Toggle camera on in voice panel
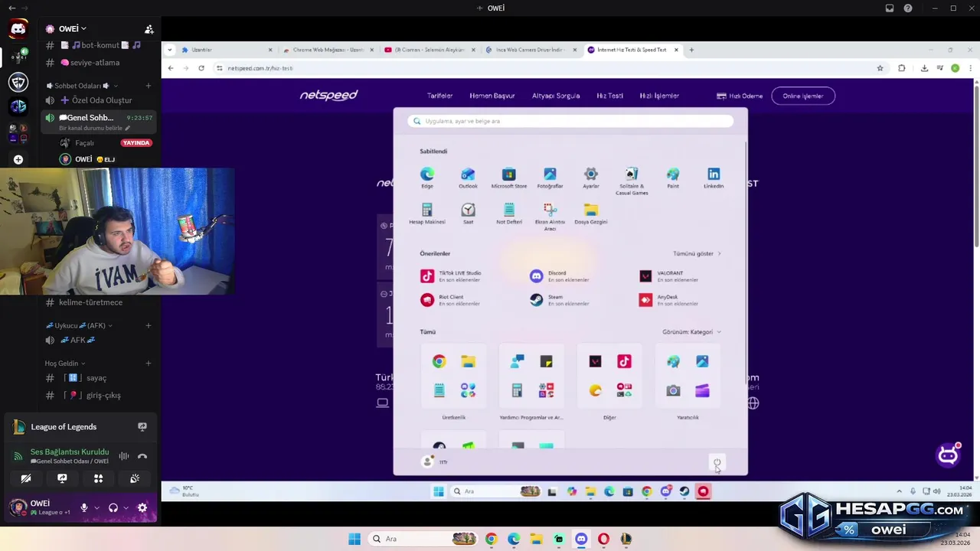980x551 pixels. 26,478
